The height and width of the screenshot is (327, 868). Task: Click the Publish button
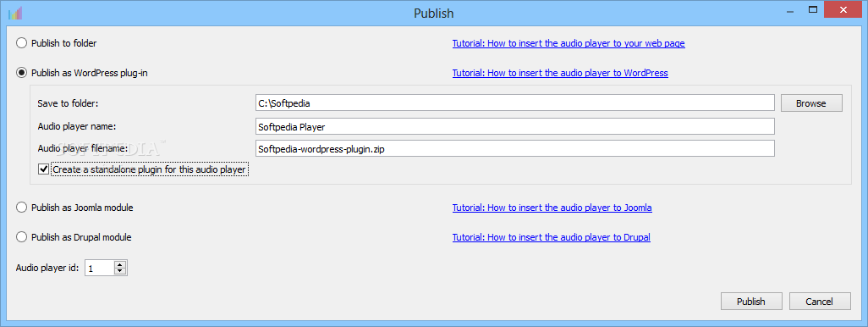pos(751,302)
